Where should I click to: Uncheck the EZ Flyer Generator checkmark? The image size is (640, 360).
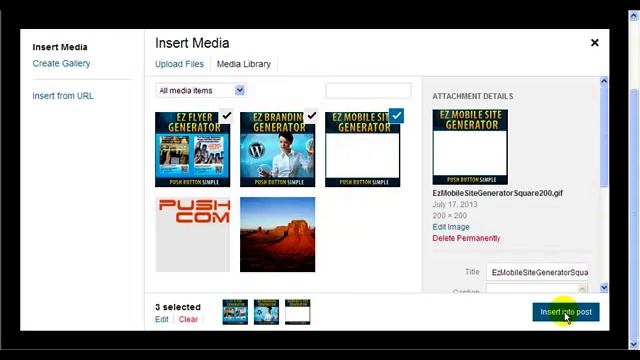click(x=227, y=116)
